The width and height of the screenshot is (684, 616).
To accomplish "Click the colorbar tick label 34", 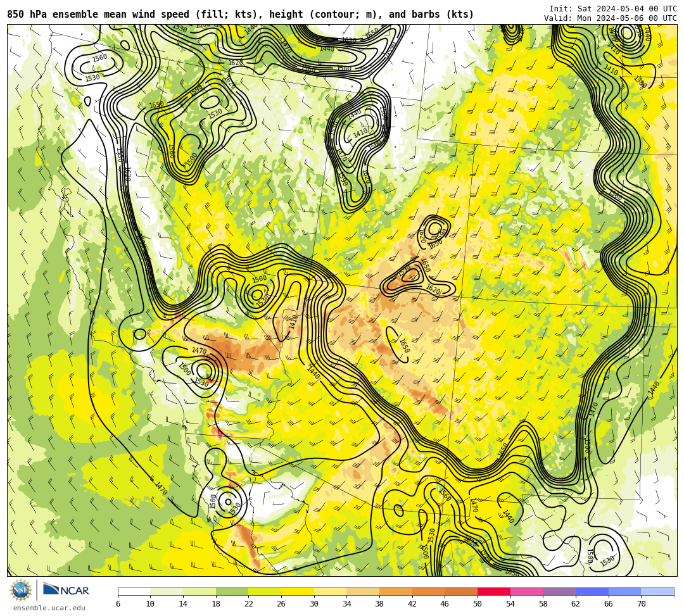I will 347,604.
